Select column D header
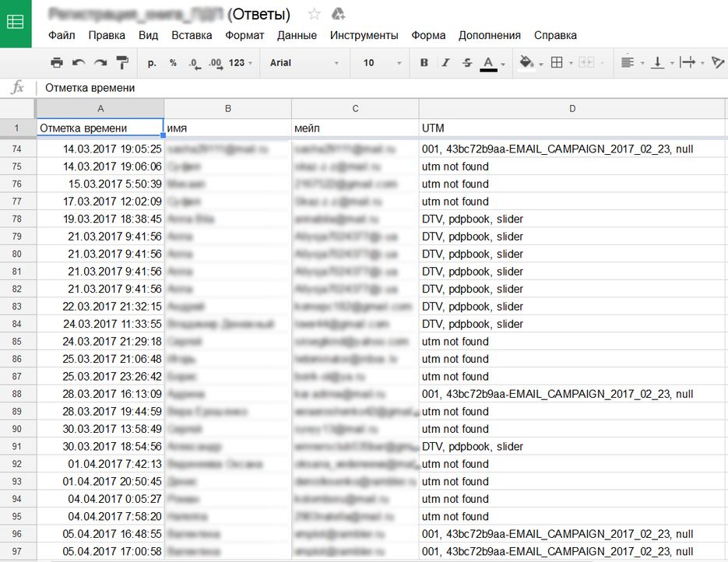Viewport: 728px width, 562px height. coord(572,109)
